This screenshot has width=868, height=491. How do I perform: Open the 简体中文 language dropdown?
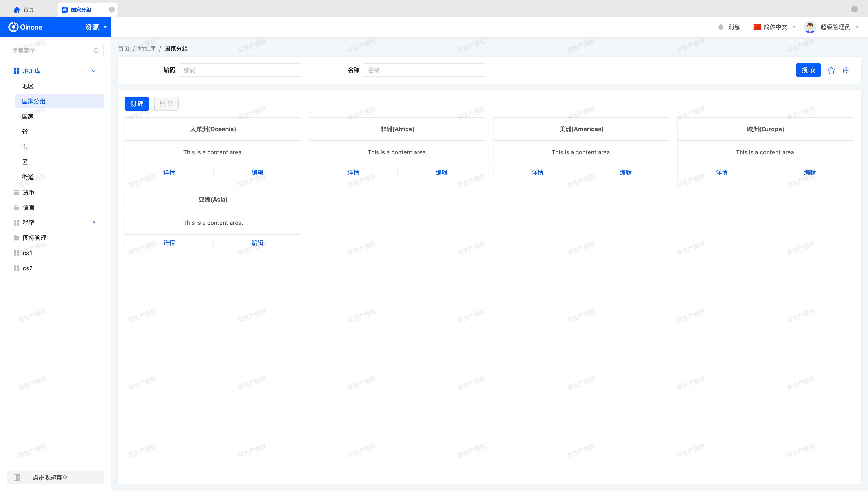pos(775,27)
